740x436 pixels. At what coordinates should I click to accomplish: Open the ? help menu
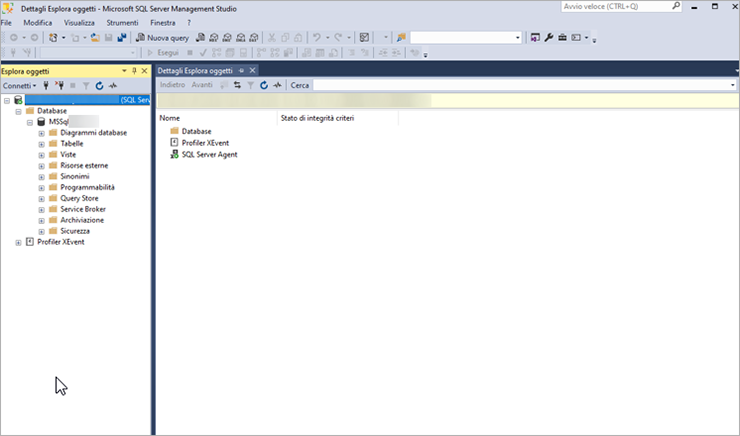[189, 23]
